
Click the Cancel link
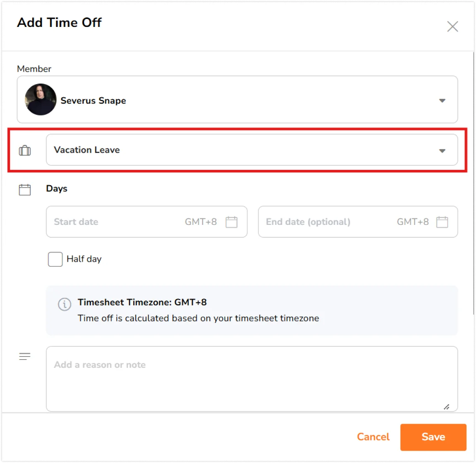point(373,437)
